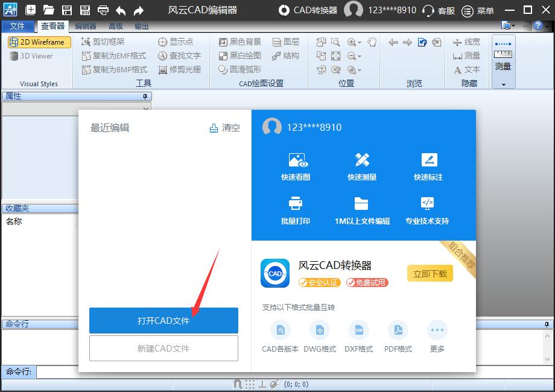Enable 圆滑弧形 smooth arcs option

pyautogui.click(x=241, y=69)
